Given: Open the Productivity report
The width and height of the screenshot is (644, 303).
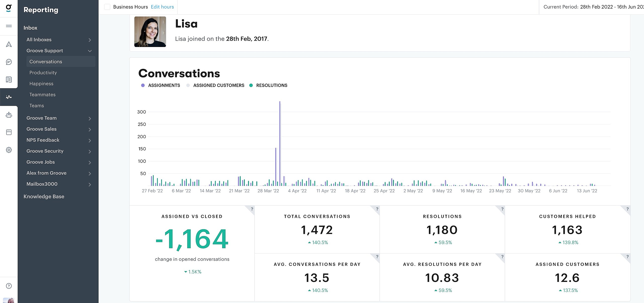Looking at the screenshot, I should coord(43,73).
